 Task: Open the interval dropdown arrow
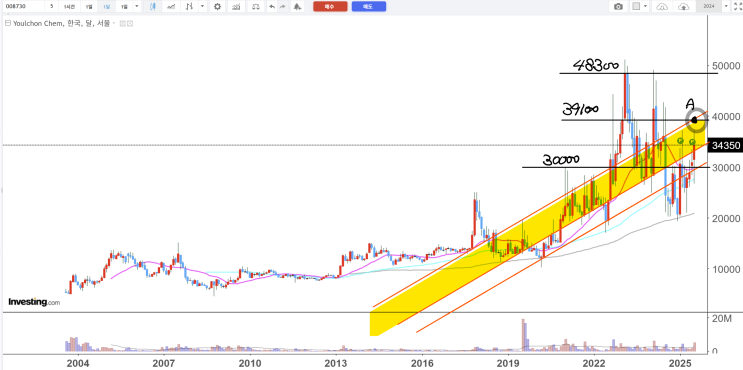pos(137,7)
